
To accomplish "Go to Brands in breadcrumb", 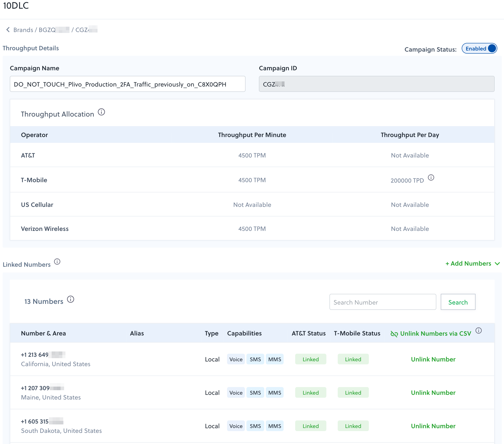I will coord(23,30).
